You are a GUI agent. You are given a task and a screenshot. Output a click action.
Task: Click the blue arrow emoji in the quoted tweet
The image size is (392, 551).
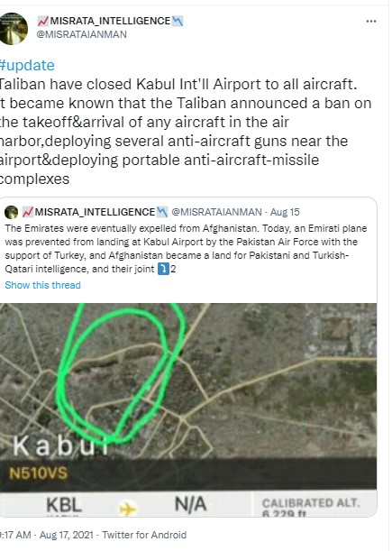tap(163, 269)
